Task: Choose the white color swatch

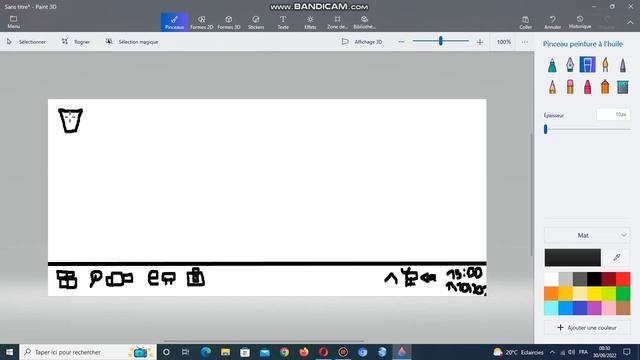Action: click(x=551, y=279)
